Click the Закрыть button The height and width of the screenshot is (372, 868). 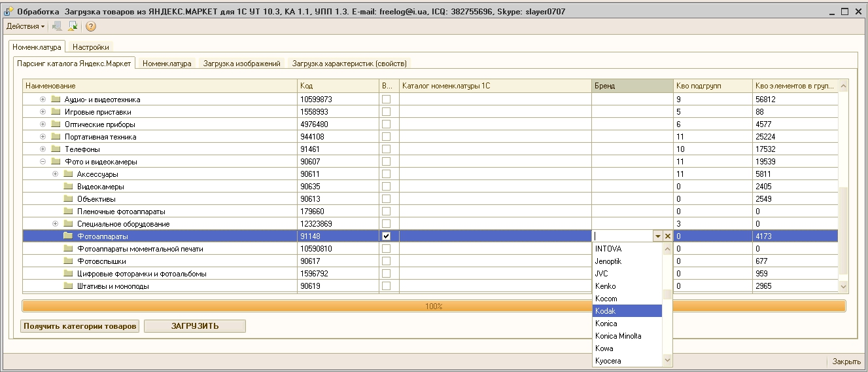(x=846, y=362)
